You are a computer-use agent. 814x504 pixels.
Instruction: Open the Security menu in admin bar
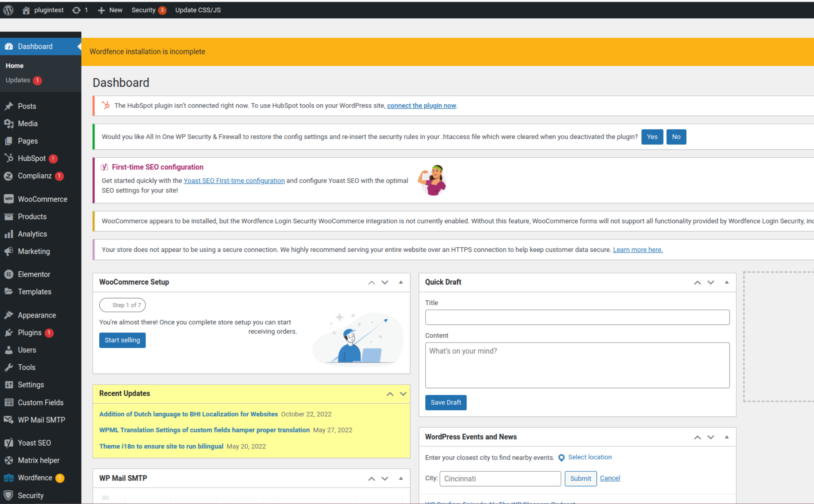[149, 10]
